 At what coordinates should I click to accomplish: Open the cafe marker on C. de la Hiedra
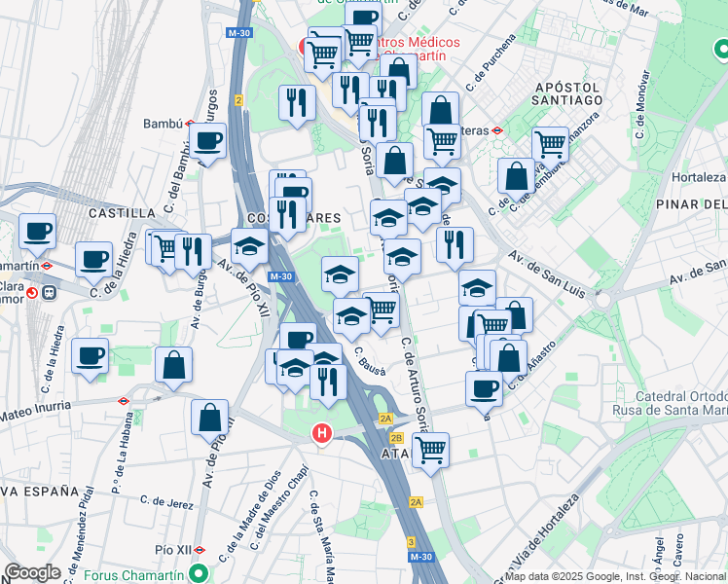[x=94, y=262]
